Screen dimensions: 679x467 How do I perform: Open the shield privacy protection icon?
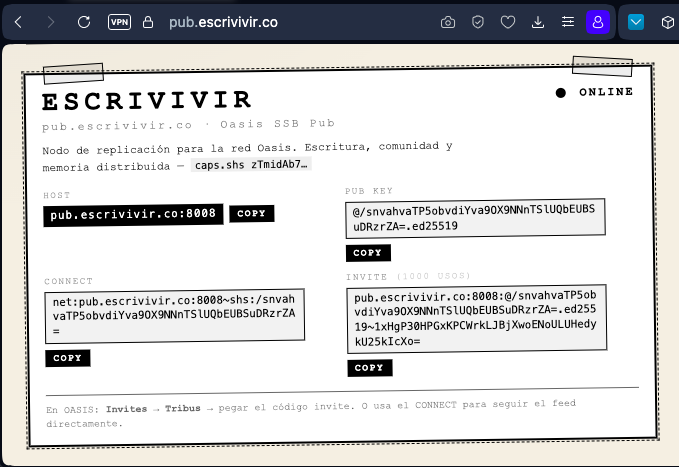click(x=478, y=22)
